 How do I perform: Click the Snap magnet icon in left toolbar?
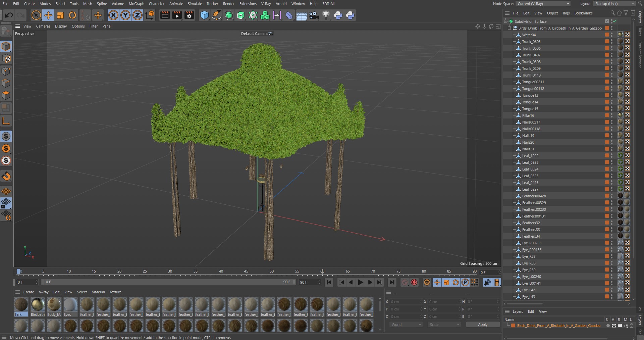(x=6, y=176)
